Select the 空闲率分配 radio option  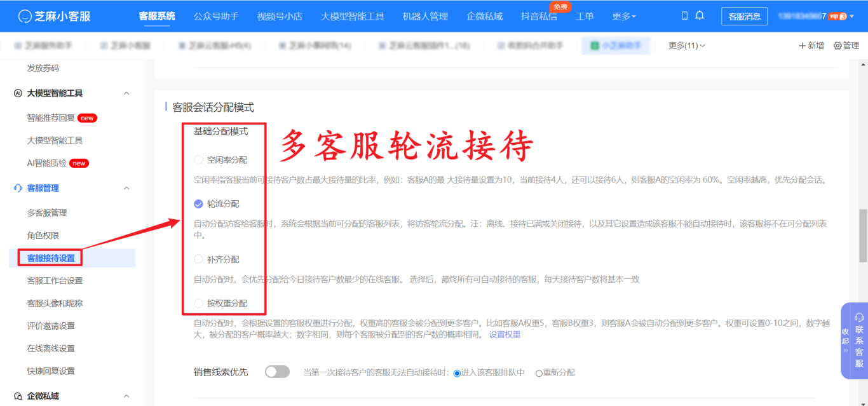click(198, 159)
